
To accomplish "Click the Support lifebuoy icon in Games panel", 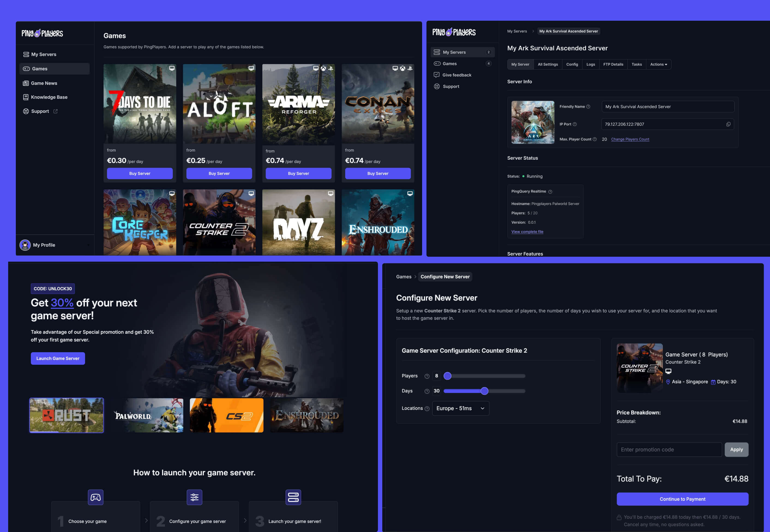I will coord(26,111).
